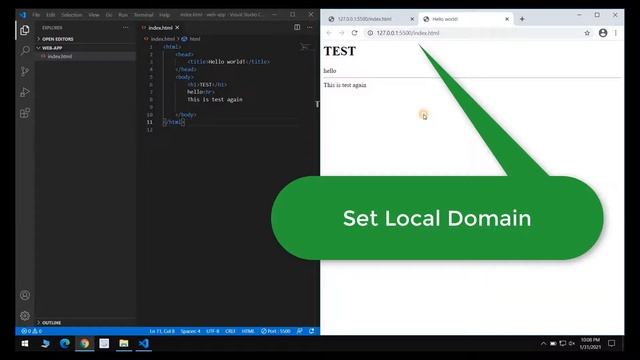Open the Edit menu in VS Code
The width and height of the screenshot is (640, 360).
[x=51, y=15]
